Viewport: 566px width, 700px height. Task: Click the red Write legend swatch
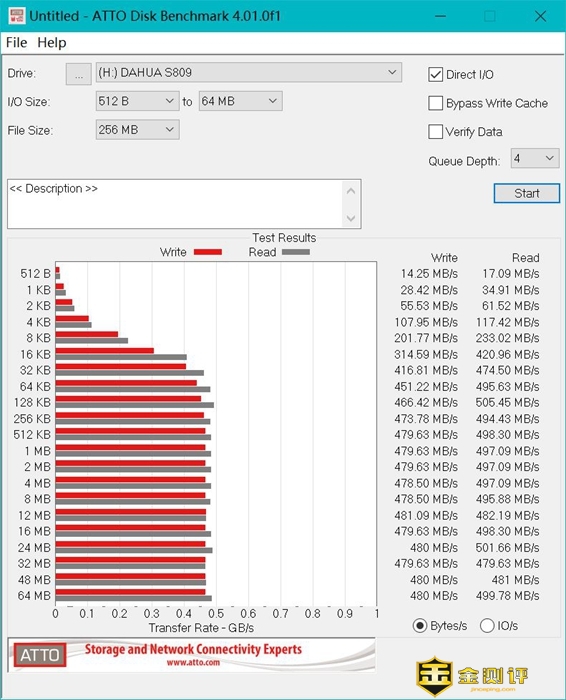click(x=208, y=252)
